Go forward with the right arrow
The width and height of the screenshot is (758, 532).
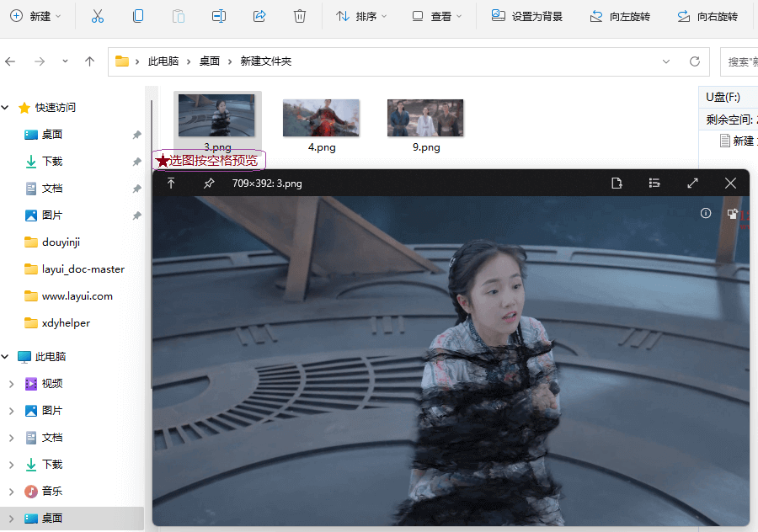(x=40, y=61)
